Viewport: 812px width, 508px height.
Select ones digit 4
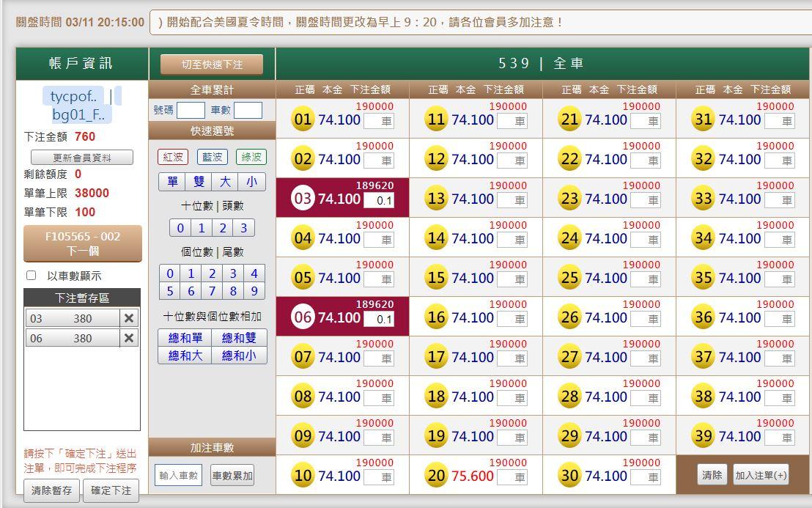click(254, 273)
